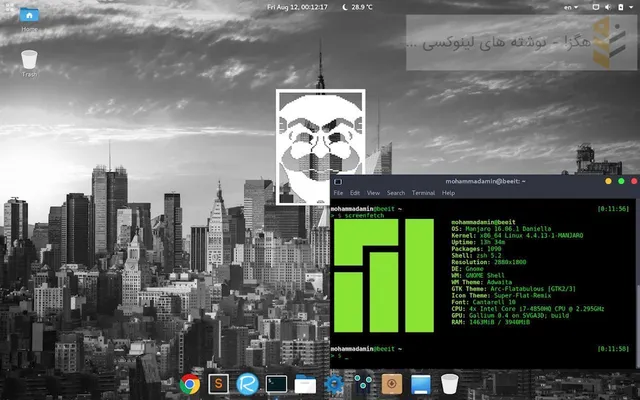Click the Shell: zsh 5.2 line
Screen dimensions: 640x400
[x=476, y=256]
